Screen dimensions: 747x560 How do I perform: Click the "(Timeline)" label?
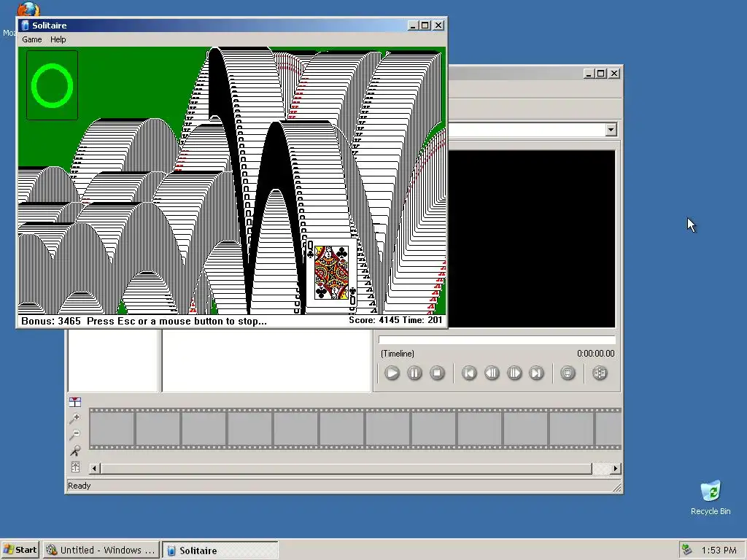[x=398, y=354]
